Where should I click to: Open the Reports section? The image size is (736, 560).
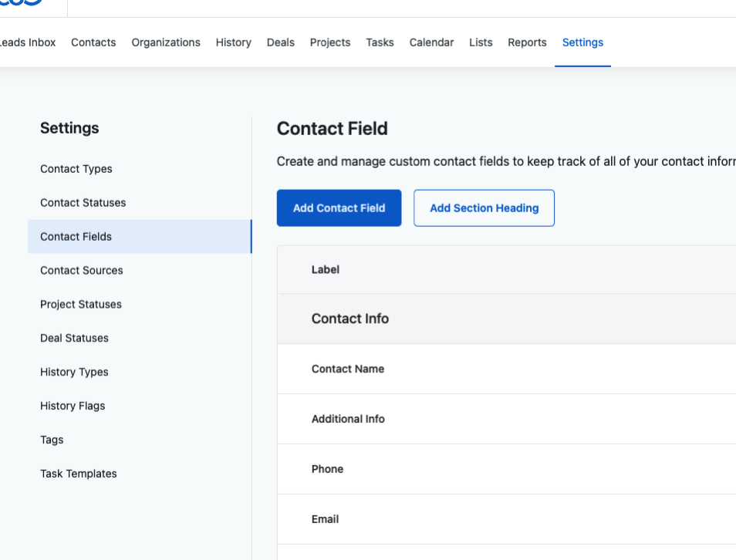pyautogui.click(x=527, y=42)
